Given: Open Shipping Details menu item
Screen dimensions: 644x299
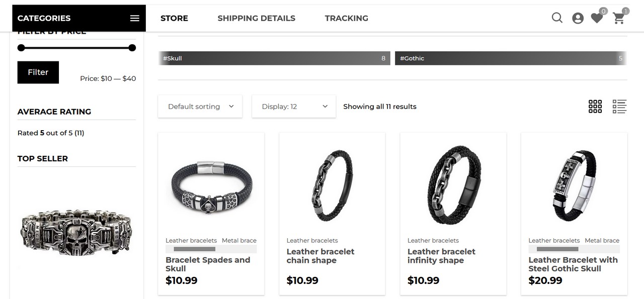Looking at the screenshot, I should [256, 18].
